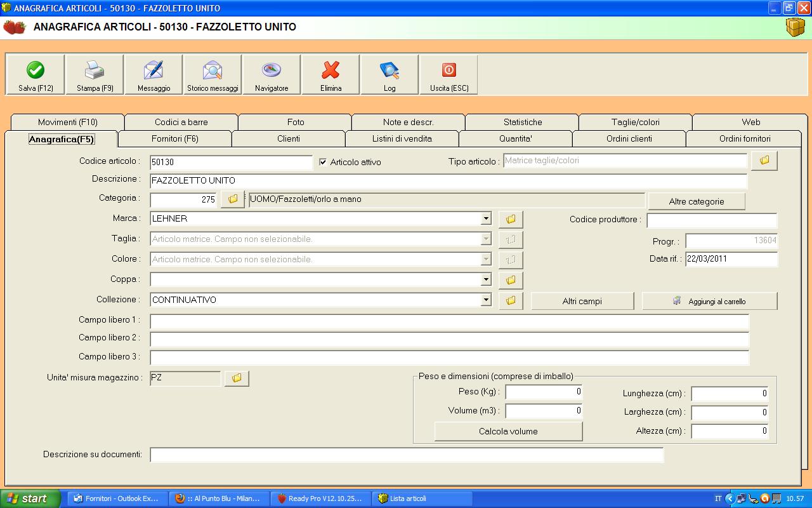This screenshot has width=812, height=508.
Task: Expand the Marca dropdown showing LEHNER
Action: click(x=486, y=219)
